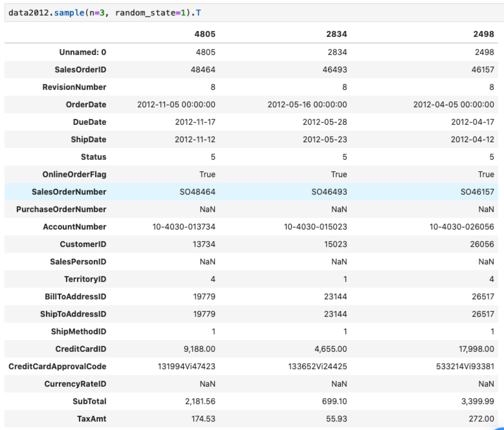Click the SalesOrderID row label
The height and width of the screenshot is (430, 504).
tap(80, 70)
